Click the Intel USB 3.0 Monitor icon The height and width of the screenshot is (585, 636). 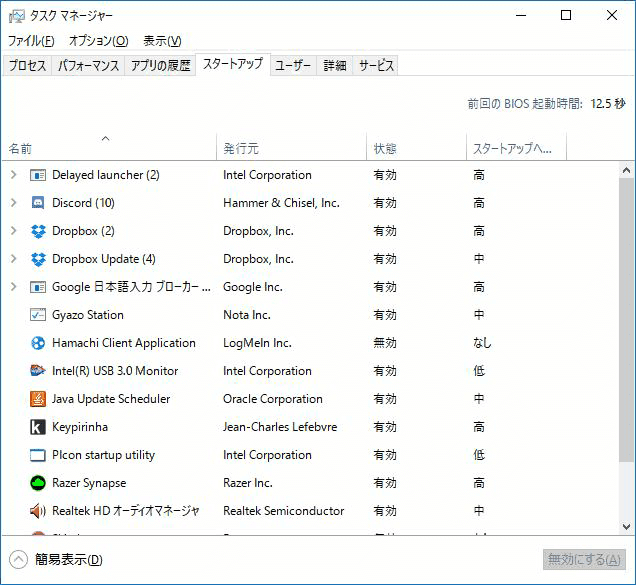[x=38, y=371]
